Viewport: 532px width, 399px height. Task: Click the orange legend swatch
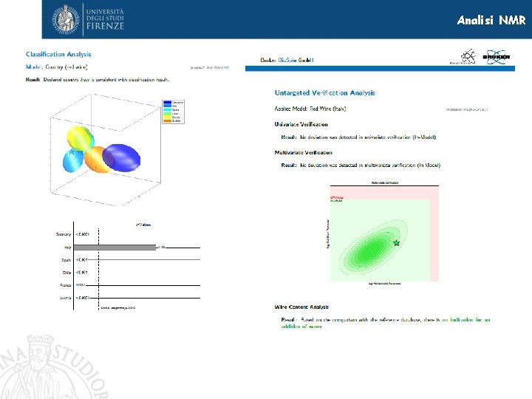[167, 120]
